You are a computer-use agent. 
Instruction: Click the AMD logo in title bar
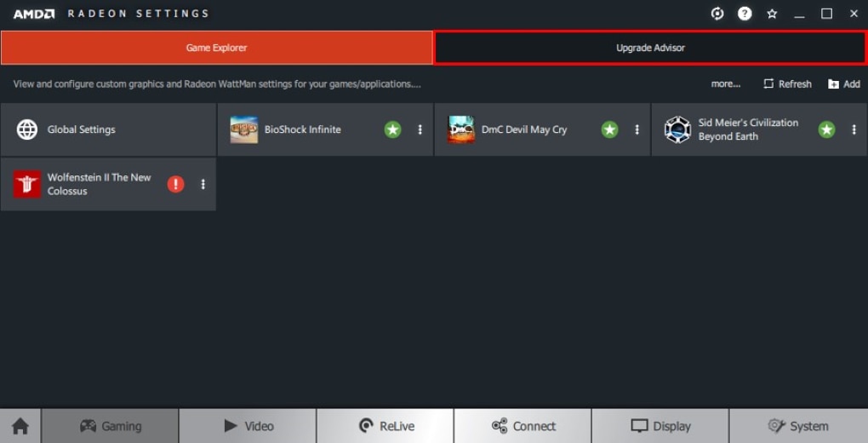[x=34, y=14]
